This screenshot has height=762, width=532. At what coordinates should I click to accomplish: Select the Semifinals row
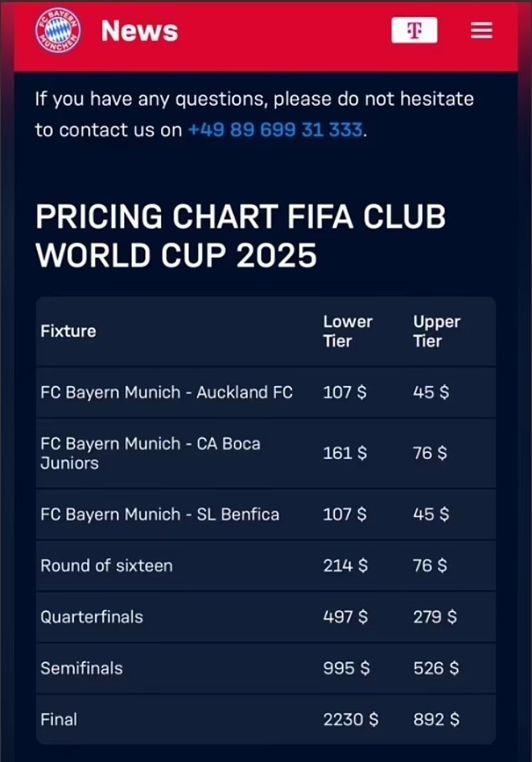pos(81,668)
